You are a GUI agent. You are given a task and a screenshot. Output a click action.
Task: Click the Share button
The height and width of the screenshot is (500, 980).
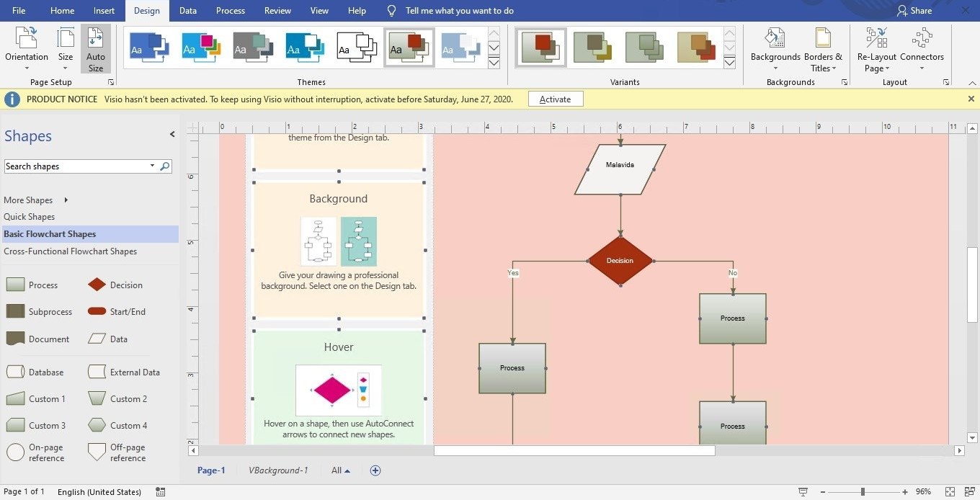[914, 11]
